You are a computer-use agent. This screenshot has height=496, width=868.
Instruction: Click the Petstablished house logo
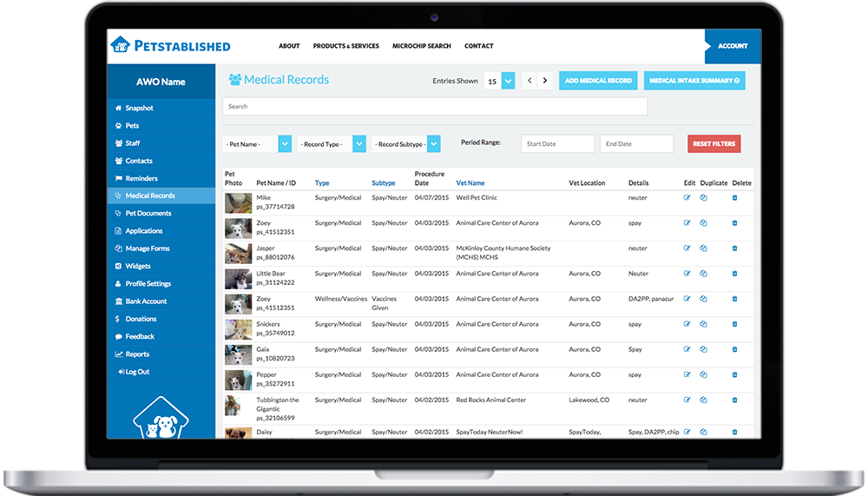point(120,45)
